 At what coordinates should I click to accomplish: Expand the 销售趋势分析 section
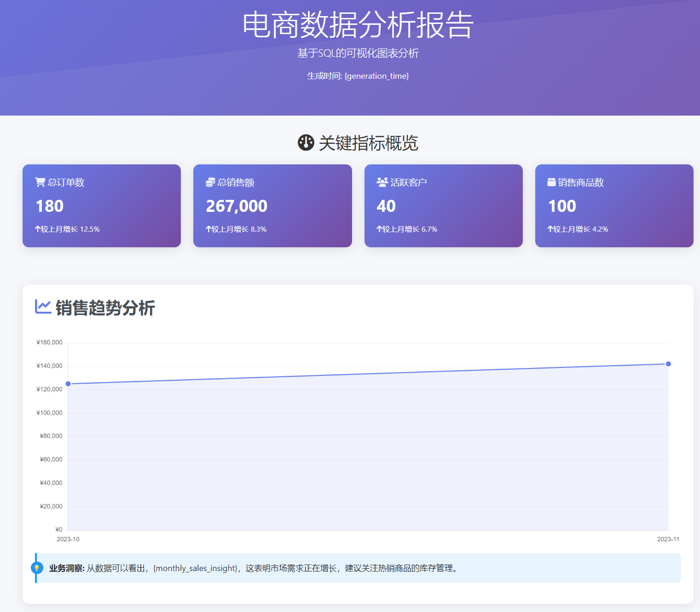104,307
